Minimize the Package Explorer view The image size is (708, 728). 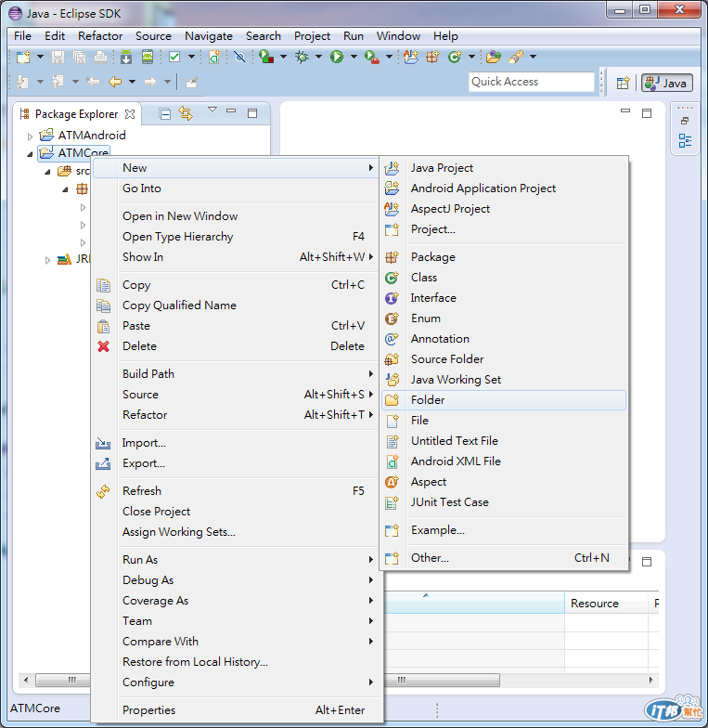click(230, 111)
